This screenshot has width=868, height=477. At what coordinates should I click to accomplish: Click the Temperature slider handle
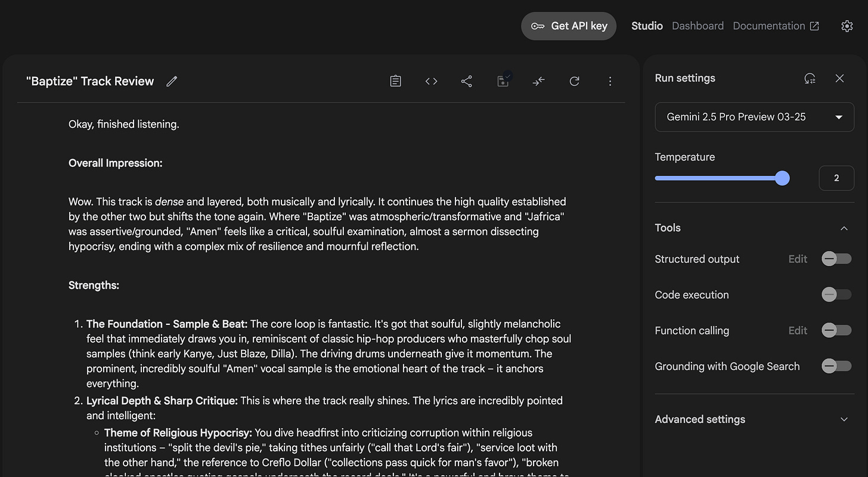[782, 178]
